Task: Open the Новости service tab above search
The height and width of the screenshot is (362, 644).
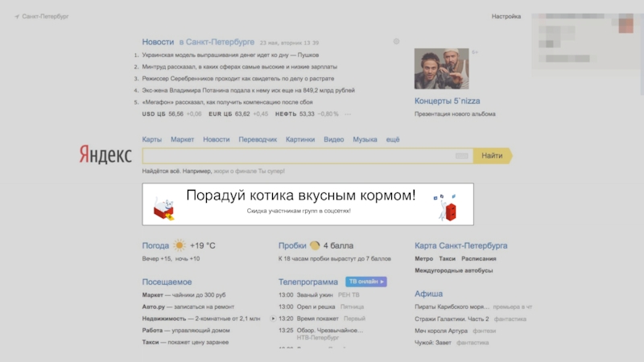Action: click(x=217, y=139)
